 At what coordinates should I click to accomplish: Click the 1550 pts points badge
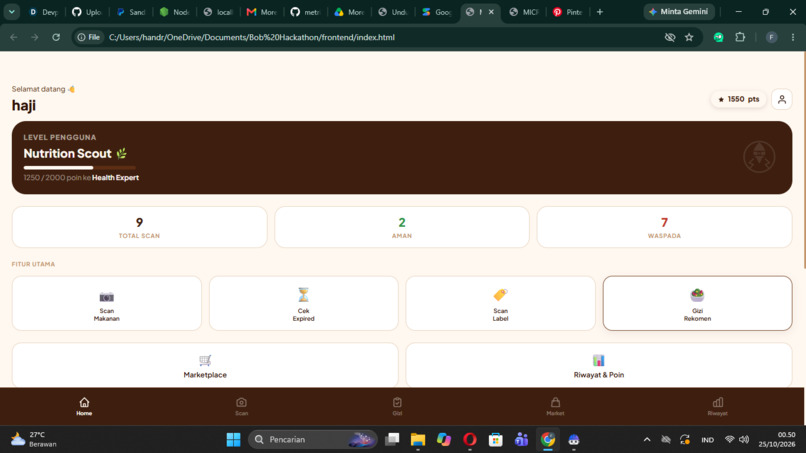(x=739, y=99)
